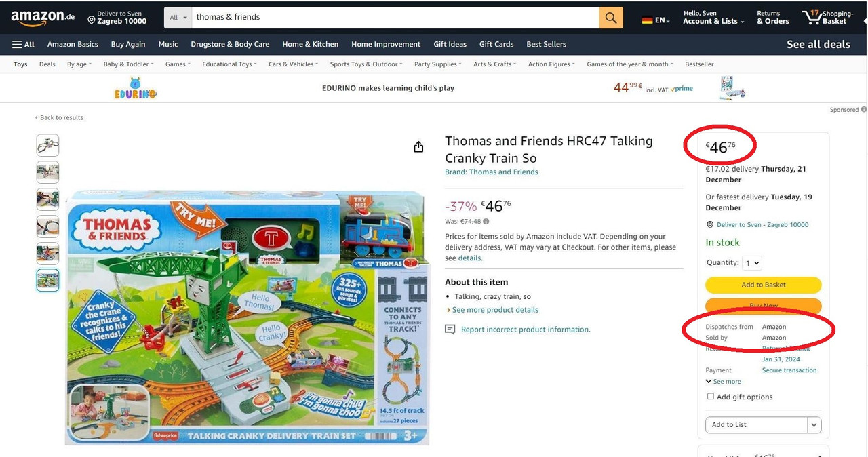Open the Best Sellers menu item
The width and height of the screenshot is (868, 457).
[546, 45]
